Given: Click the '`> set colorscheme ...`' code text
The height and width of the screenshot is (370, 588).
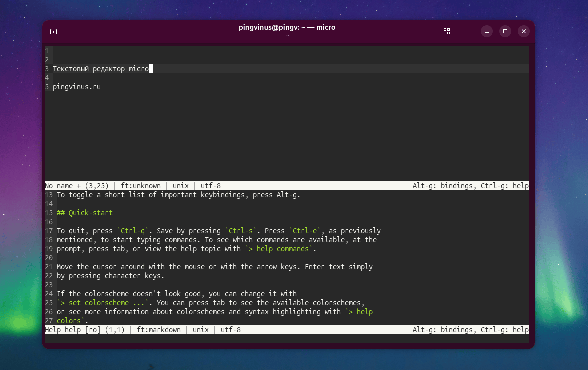Looking at the screenshot, I should coord(103,303).
